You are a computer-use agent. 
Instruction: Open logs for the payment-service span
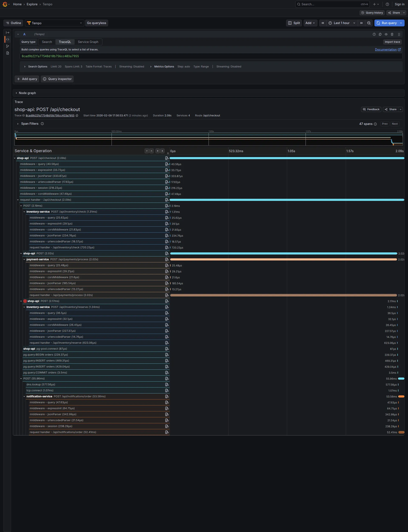click(x=167, y=259)
